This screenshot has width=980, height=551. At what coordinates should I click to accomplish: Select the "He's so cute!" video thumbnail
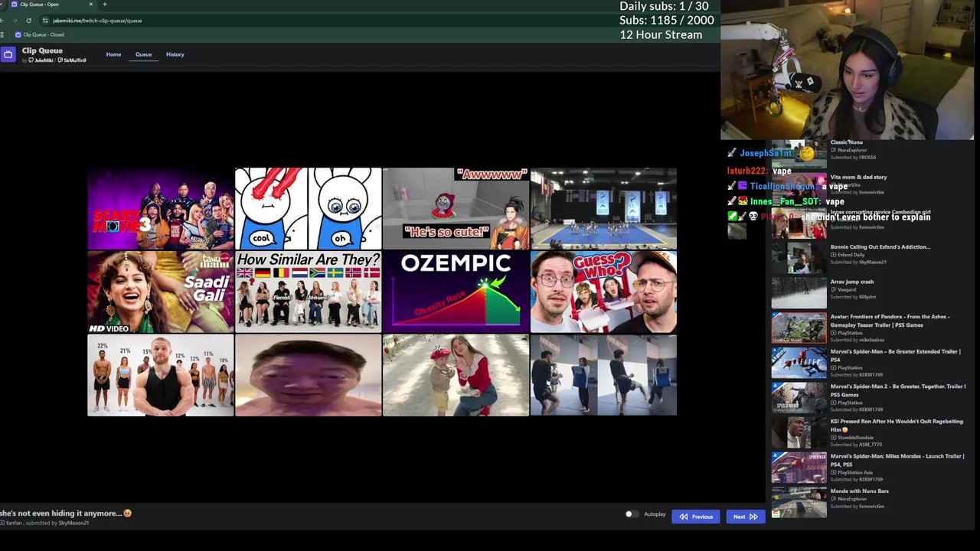[456, 209]
